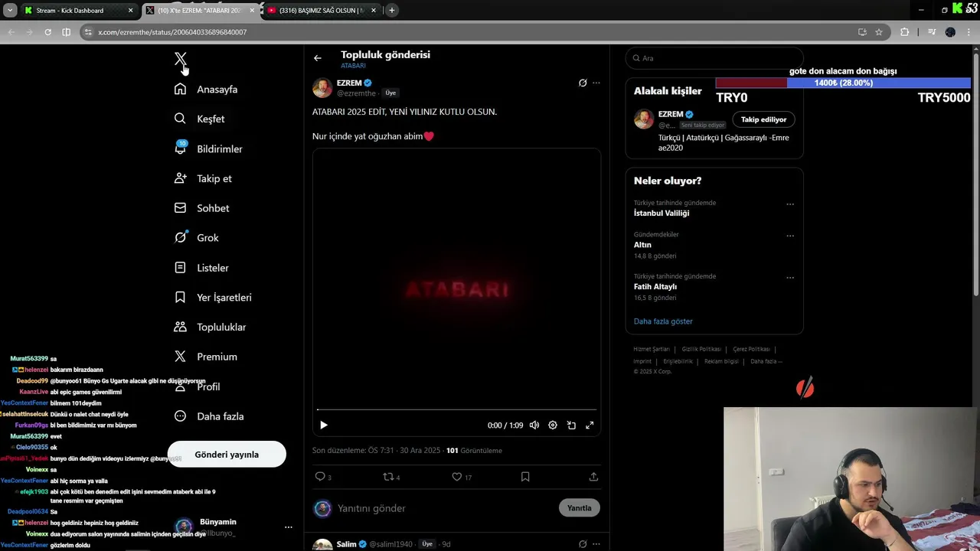
Task: Focus the Ara search field
Action: [x=714, y=58]
